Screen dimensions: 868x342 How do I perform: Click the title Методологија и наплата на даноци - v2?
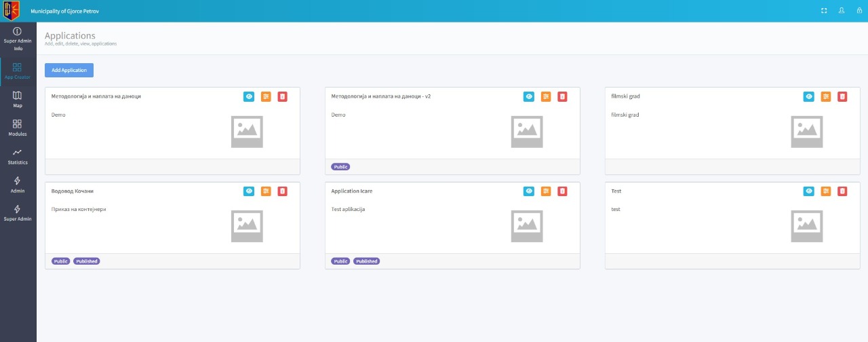click(x=381, y=96)
